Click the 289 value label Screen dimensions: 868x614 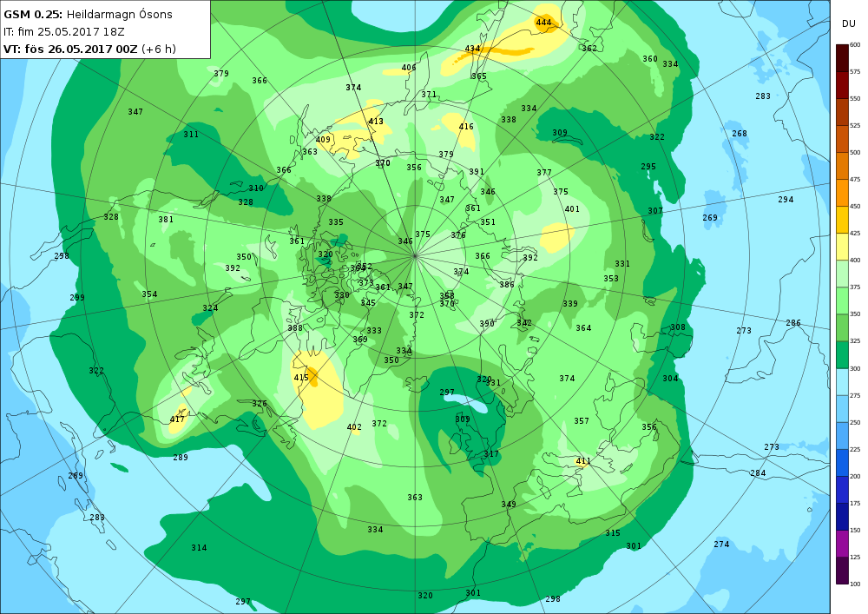[x=181, y=458]
